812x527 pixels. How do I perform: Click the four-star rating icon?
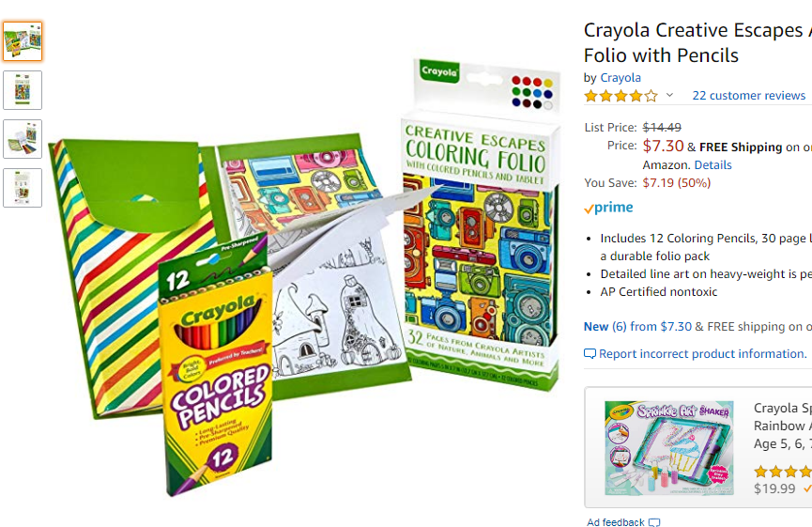tap(620, 95)
